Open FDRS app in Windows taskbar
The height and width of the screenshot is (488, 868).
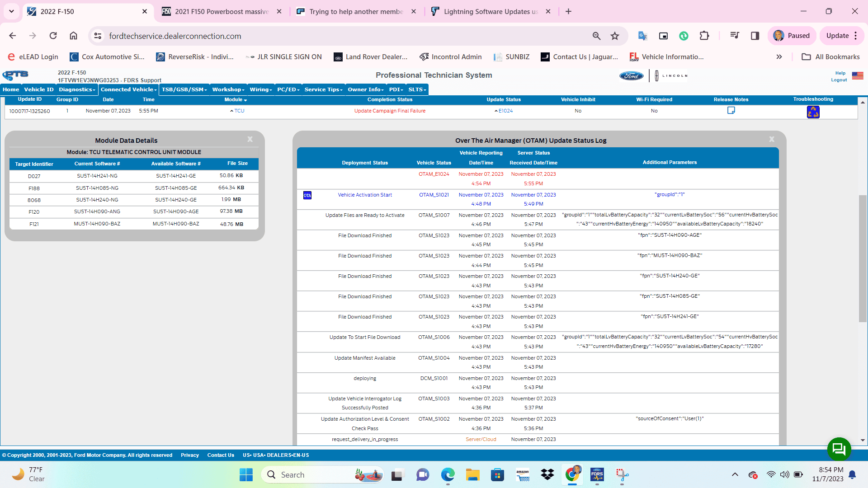click(x=597, y=475)
